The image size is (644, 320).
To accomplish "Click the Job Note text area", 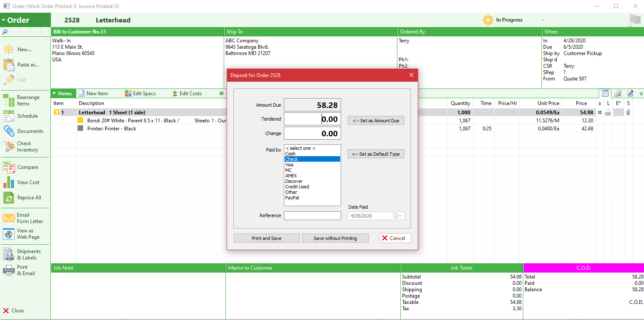I will click(138, 295).
